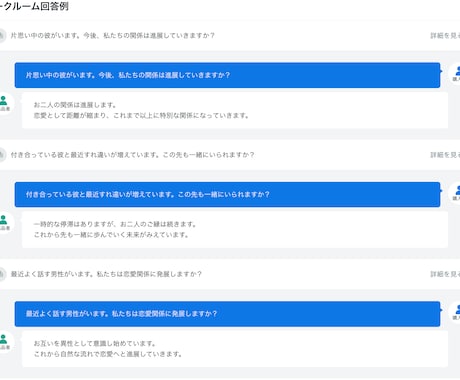Open details link for 付き合っている彼 question
The image size is (460, 380).
[x=445, y=155]
